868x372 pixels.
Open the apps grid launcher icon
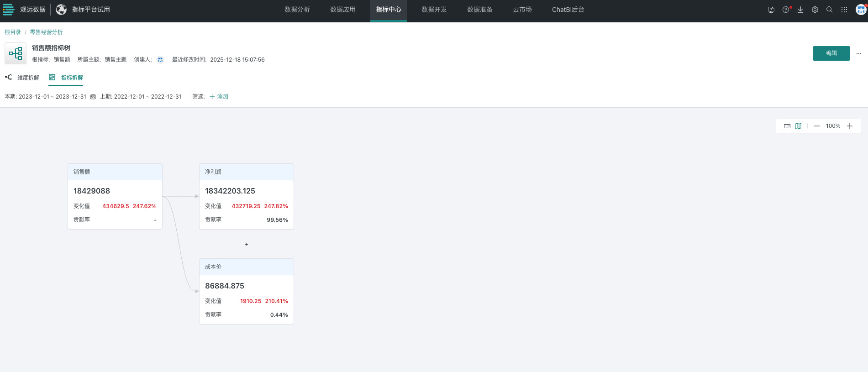844,10
